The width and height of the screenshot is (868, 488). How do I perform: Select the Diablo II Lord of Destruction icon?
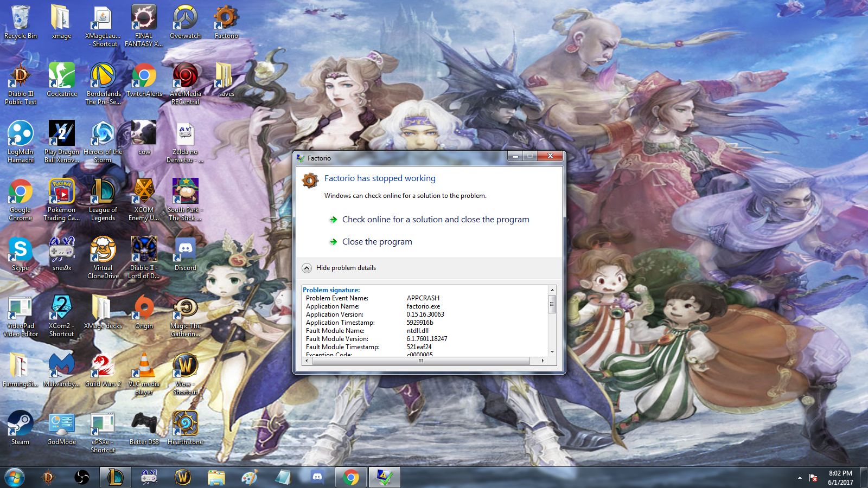pyautogui.click(x=144, y=258)
